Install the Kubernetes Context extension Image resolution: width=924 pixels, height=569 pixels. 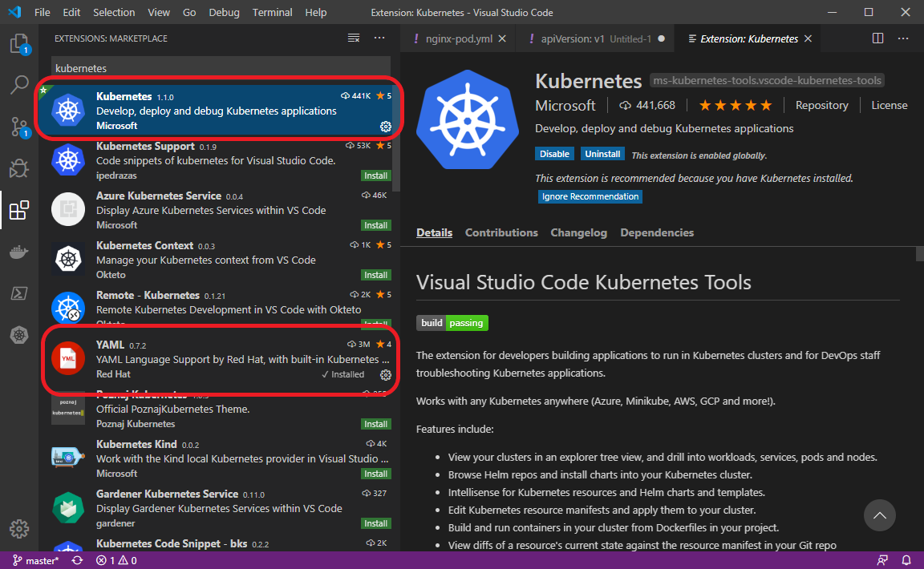(375, 275)
